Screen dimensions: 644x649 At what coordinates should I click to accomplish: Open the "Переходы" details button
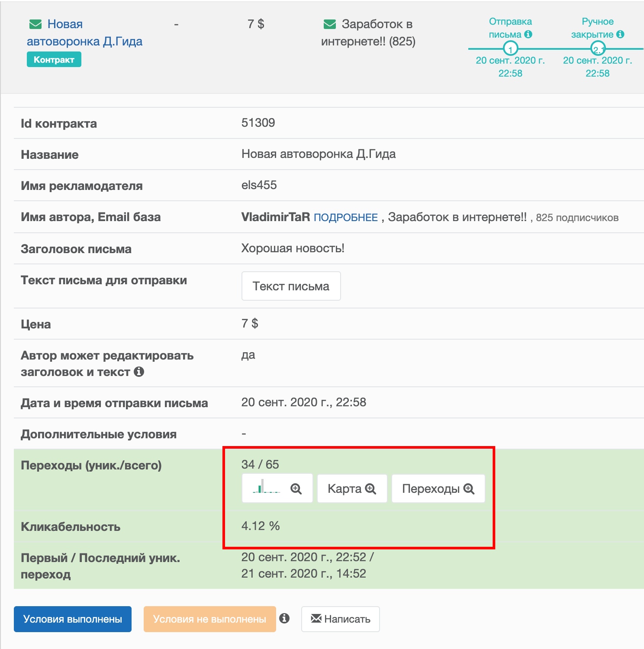[438, 488]
